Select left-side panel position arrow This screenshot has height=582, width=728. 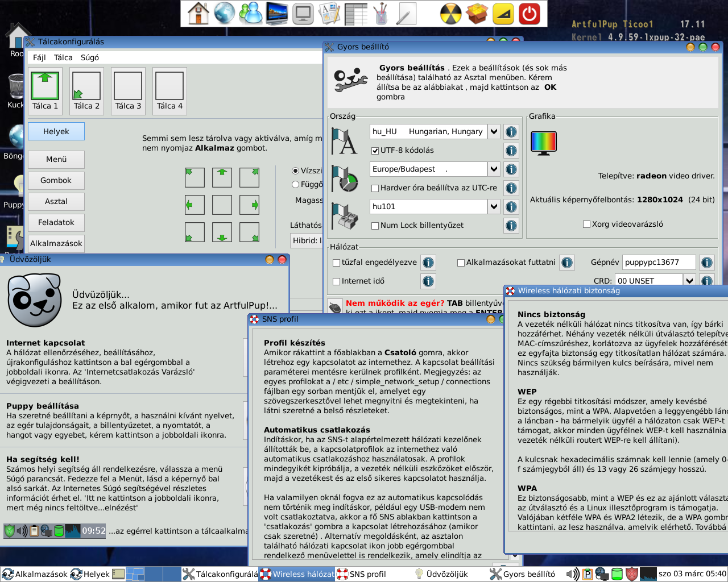pos(195,205)
